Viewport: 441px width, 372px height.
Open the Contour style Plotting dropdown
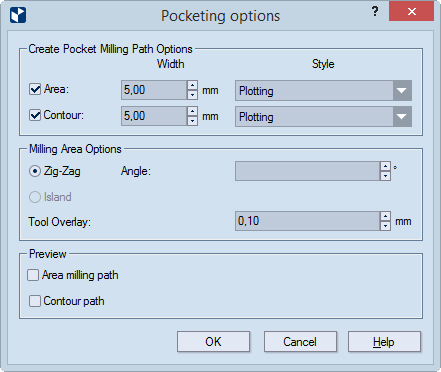[323, 117]
